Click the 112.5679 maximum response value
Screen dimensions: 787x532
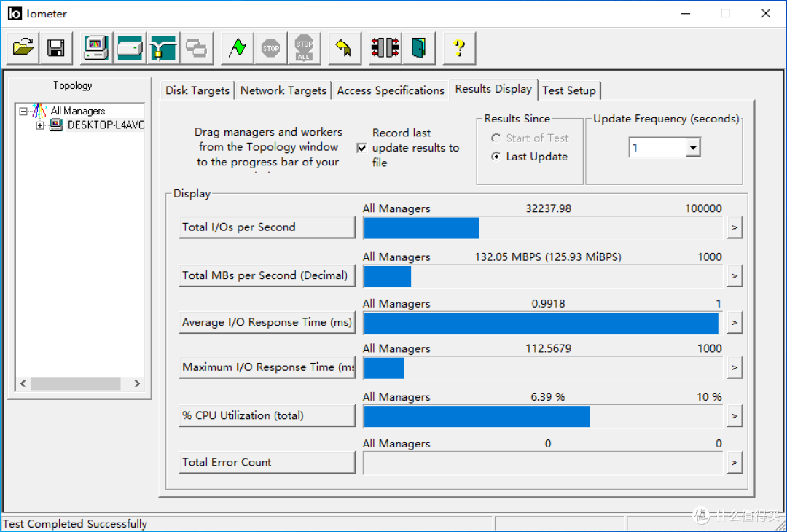click(x=548, y=348)
